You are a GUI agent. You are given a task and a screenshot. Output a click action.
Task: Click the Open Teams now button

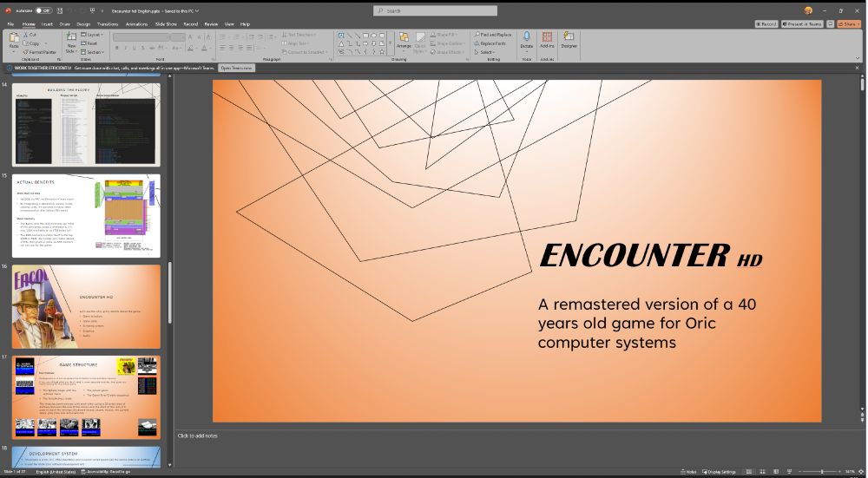pyautogui.click(x=236, y=68)
